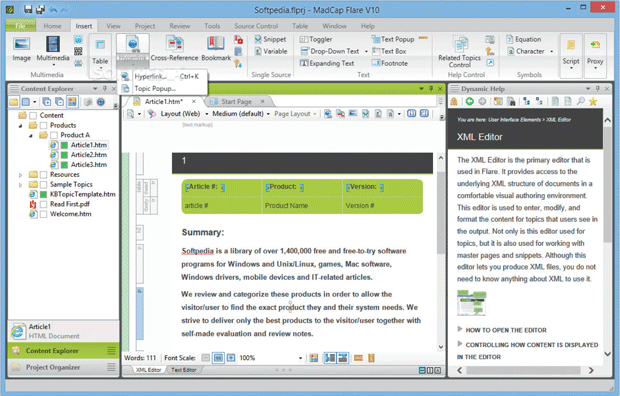Open the Review ribbon tab

click(x=180, y=26)
